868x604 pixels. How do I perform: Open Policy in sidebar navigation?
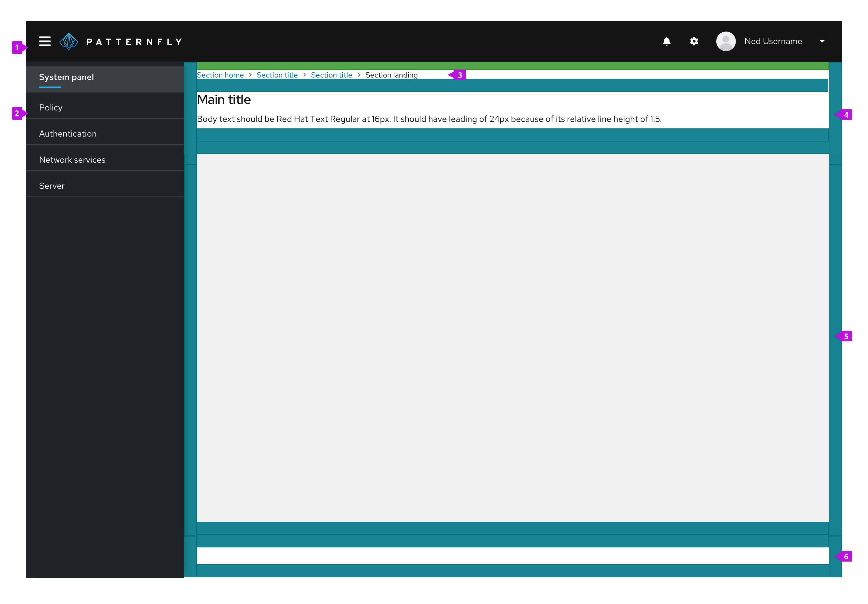tap(105, 108)
